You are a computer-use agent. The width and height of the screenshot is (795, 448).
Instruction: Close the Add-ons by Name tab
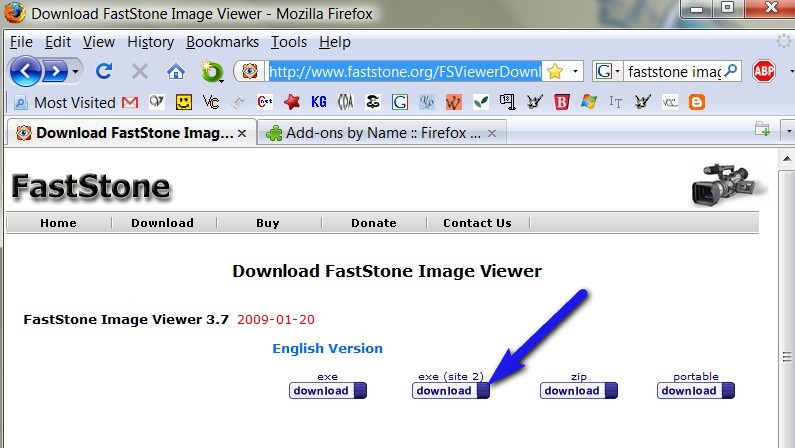(x=491, y=133)
